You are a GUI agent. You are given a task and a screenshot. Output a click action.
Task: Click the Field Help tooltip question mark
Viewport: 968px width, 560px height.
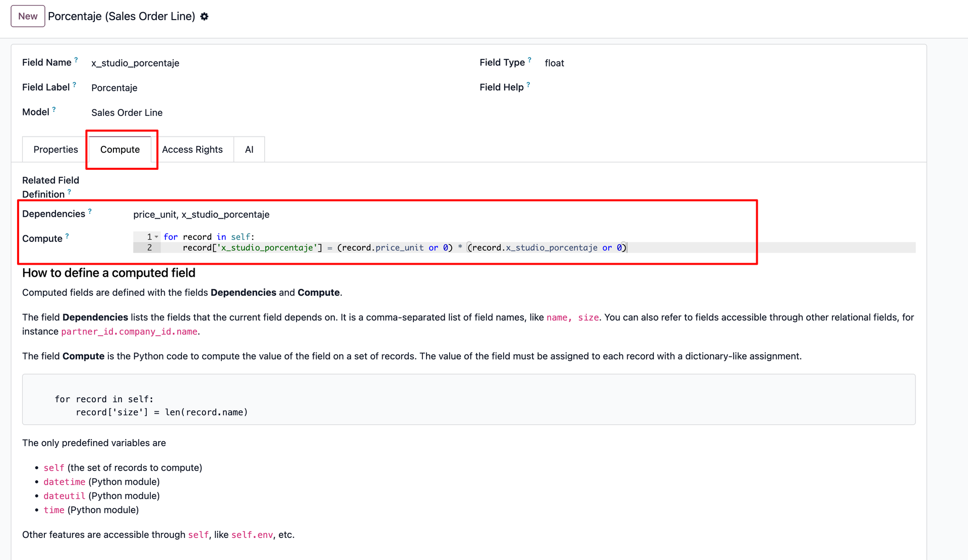528,85
